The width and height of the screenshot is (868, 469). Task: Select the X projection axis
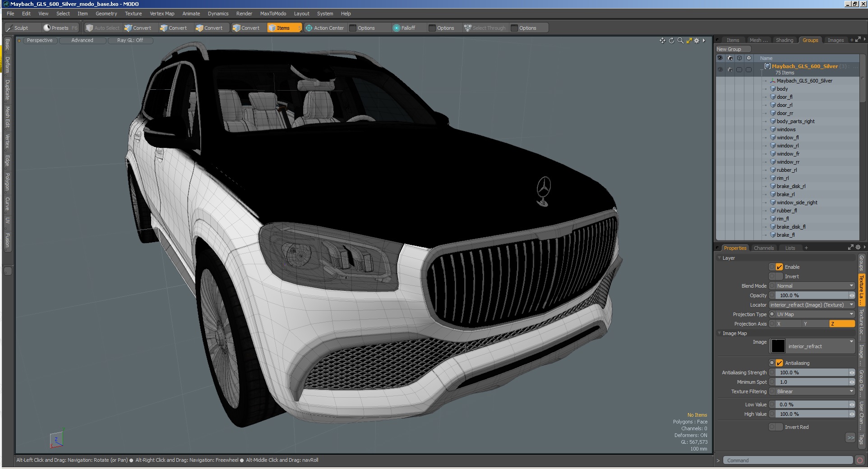pos(788,324)
